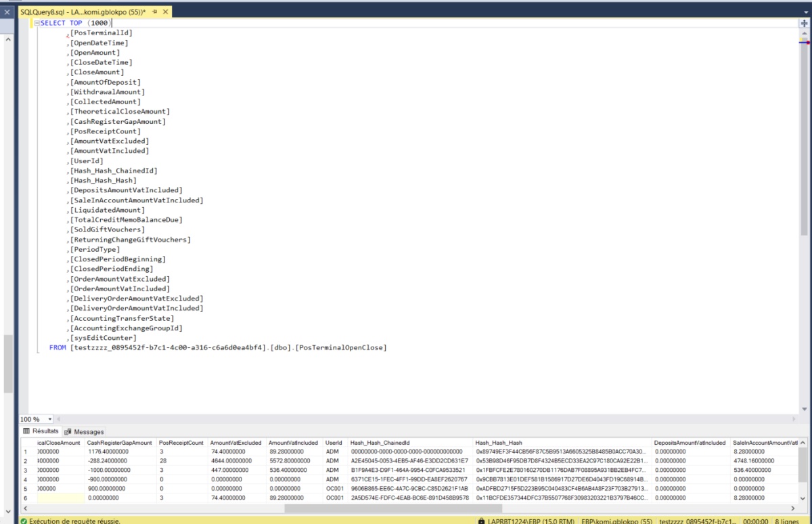
Task: Click the [dbo].[PosTerminalOpenClose] table name
Action: [328, 347]
